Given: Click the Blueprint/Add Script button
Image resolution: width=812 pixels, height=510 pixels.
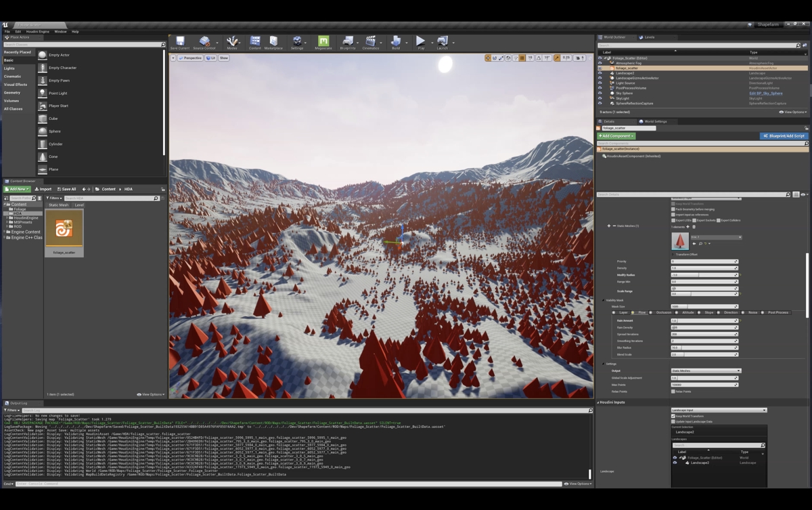Looking at the screenshot, I should (x=784, y=136).
